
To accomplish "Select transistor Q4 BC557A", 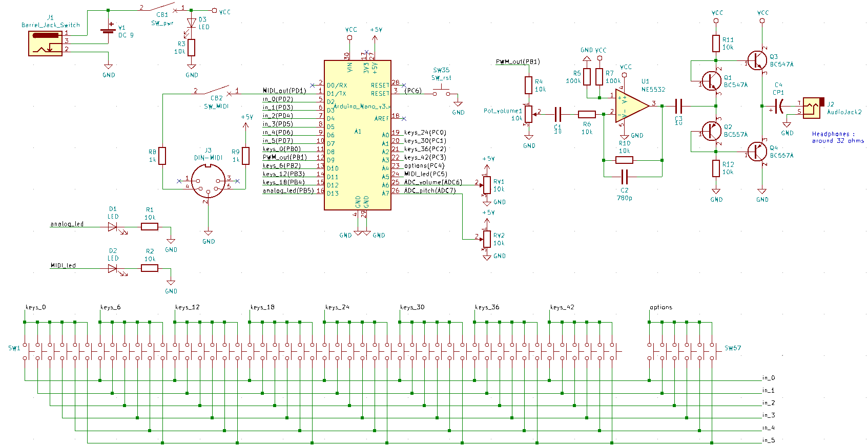I will (x=757, y=152).
